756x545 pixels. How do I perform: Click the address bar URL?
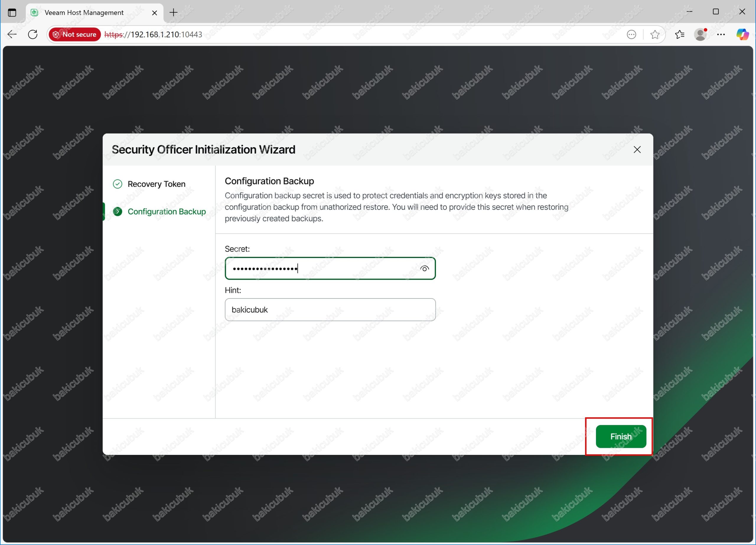pyautogui.click(x=153, y=34)
